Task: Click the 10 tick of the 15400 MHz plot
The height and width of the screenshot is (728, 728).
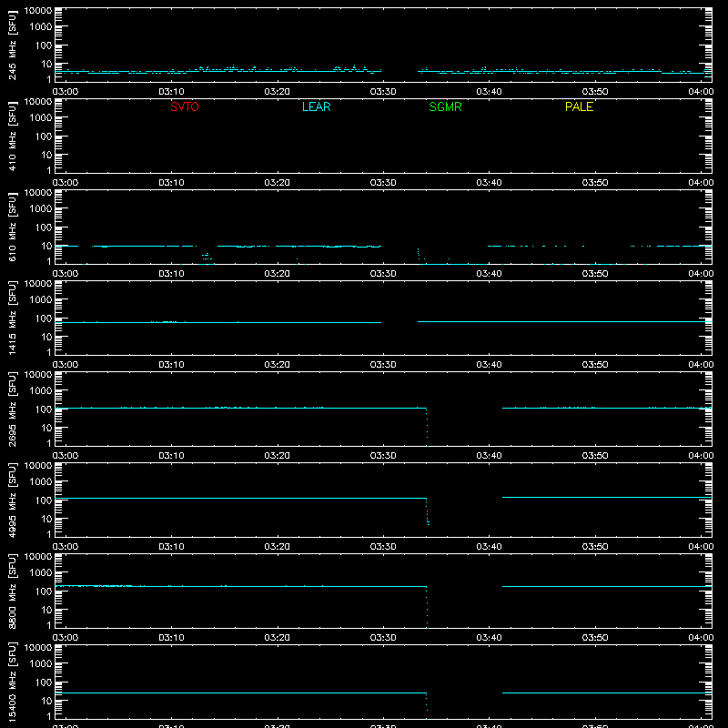Action: (47, 701)
